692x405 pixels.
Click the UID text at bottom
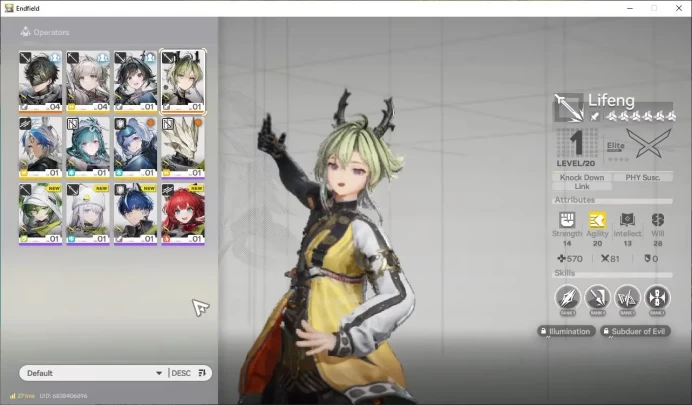click(63, 396)
